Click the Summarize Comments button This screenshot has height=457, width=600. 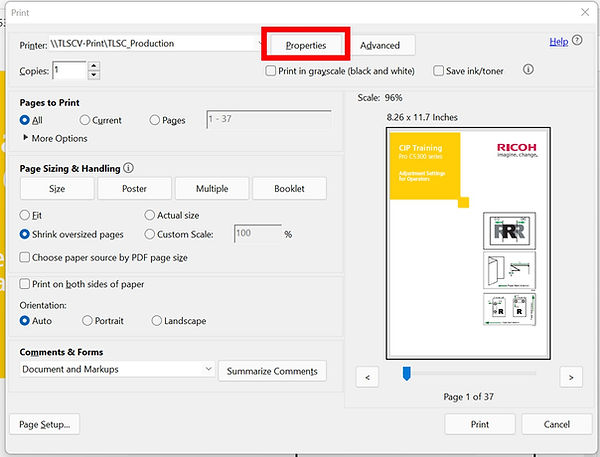(x=272, y=371)
